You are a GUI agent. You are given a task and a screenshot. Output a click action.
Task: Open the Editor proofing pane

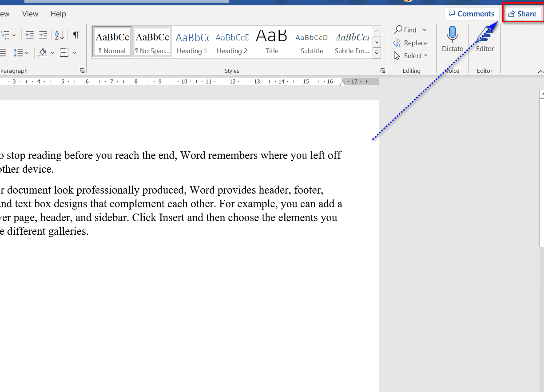(x=485, y=39)
